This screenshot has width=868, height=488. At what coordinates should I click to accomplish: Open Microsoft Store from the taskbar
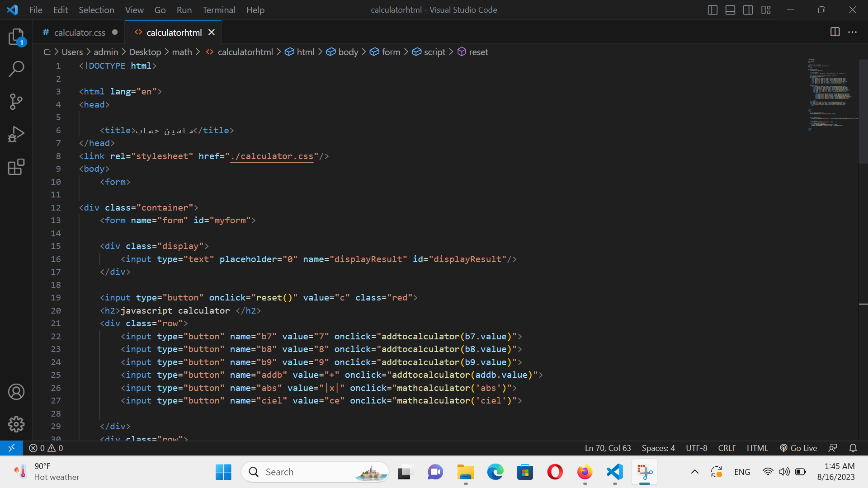pos(525,472)
